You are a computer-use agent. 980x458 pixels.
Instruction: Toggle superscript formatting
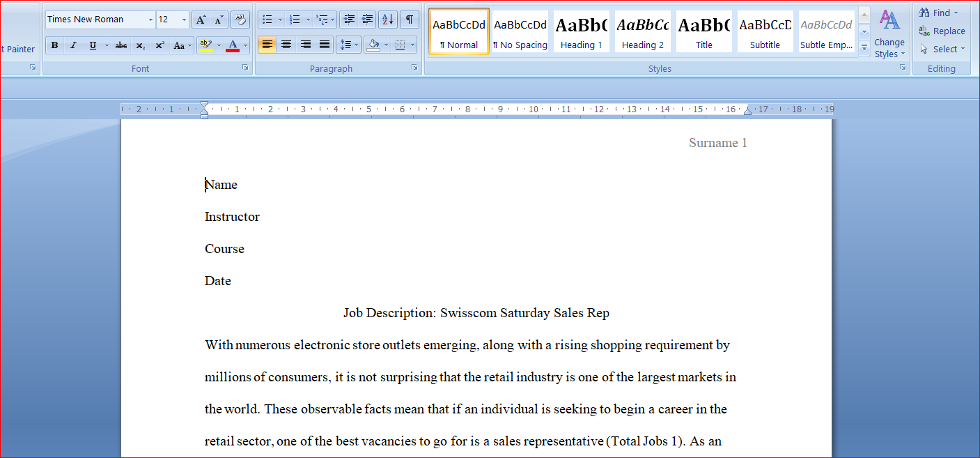(160, 45)
